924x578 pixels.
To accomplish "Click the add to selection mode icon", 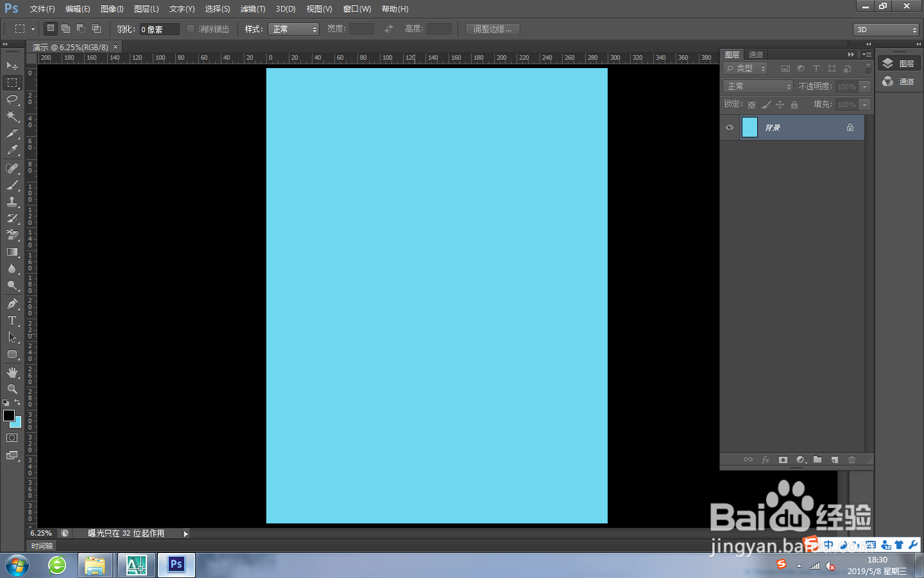I will coord(65,29).
